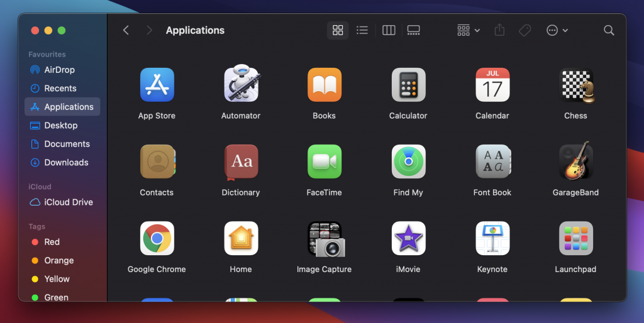Click the Applications window title
644x323 pixels.
coord(195,30)
